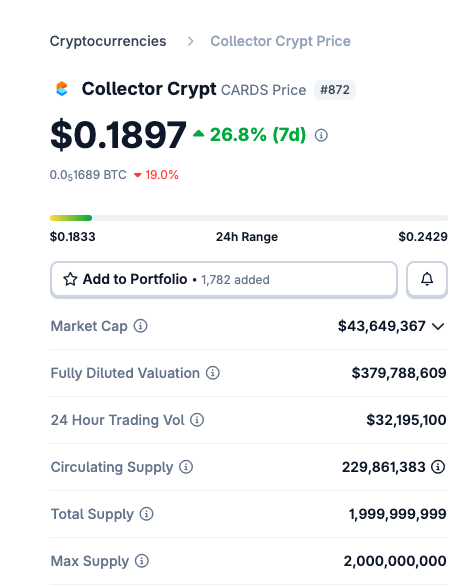466x587 pixels.
Task: Click the Circulating Supply label info icon
Action: (186, 467)
